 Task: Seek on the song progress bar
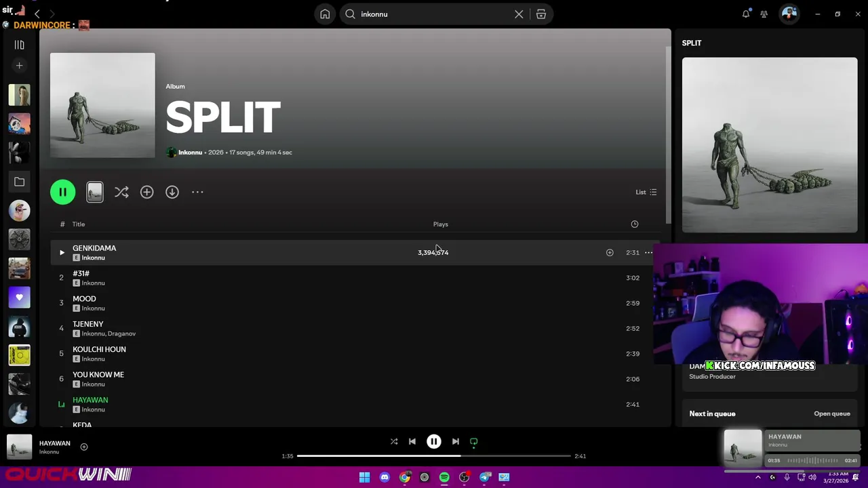[x=434, y=456]
